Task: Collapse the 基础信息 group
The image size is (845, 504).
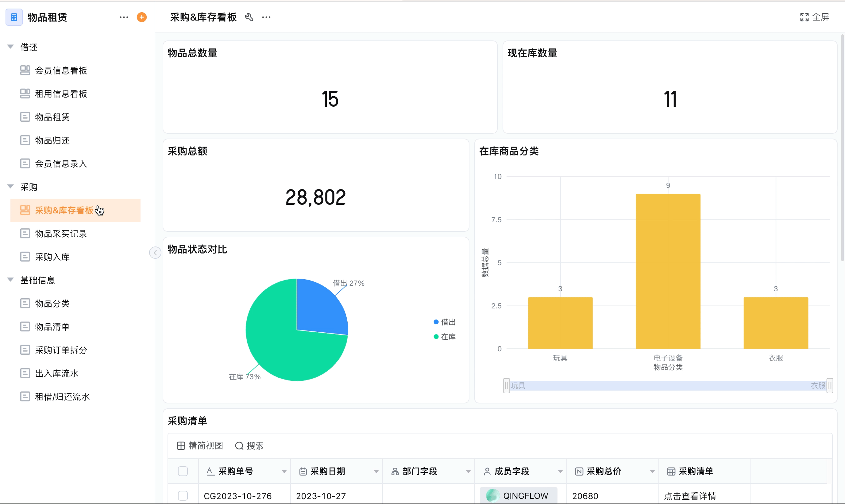Action: [10, 280]
